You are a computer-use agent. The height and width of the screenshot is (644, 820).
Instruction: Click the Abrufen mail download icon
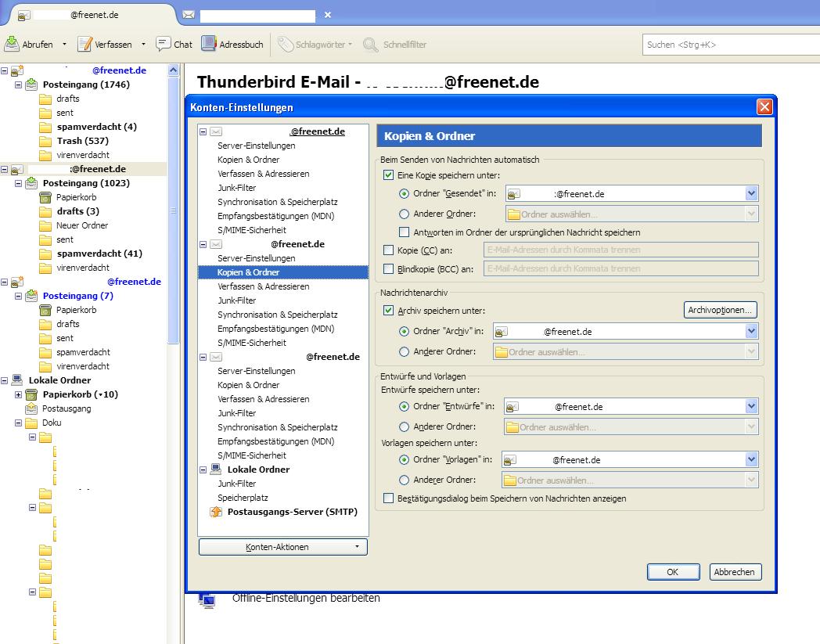pyautogui.click(x=12, y=44)
